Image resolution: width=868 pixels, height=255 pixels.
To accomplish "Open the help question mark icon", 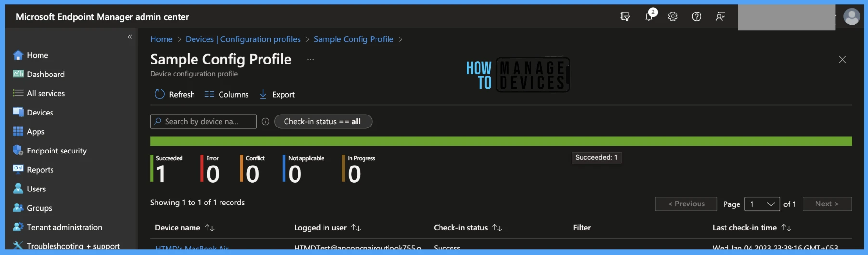I will 697,16.
